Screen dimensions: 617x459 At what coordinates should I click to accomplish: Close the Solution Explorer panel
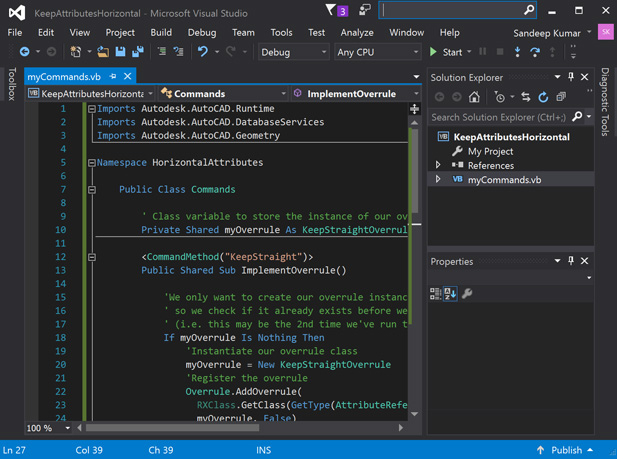click(x=585, y=77)
